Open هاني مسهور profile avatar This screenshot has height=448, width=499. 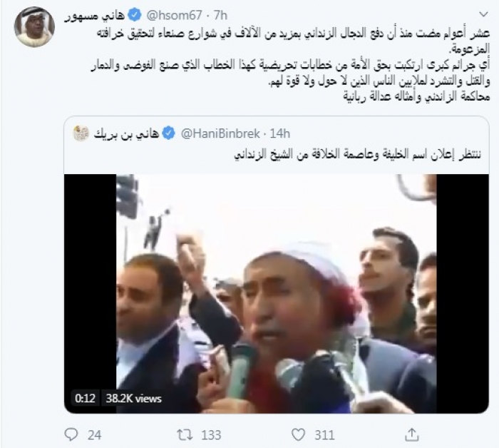coord(34,27)
